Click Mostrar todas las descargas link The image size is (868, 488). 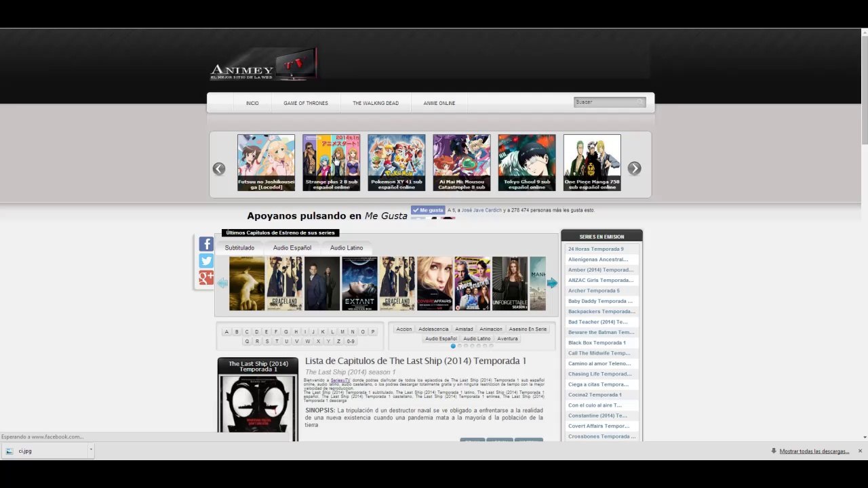click(814, 451)
